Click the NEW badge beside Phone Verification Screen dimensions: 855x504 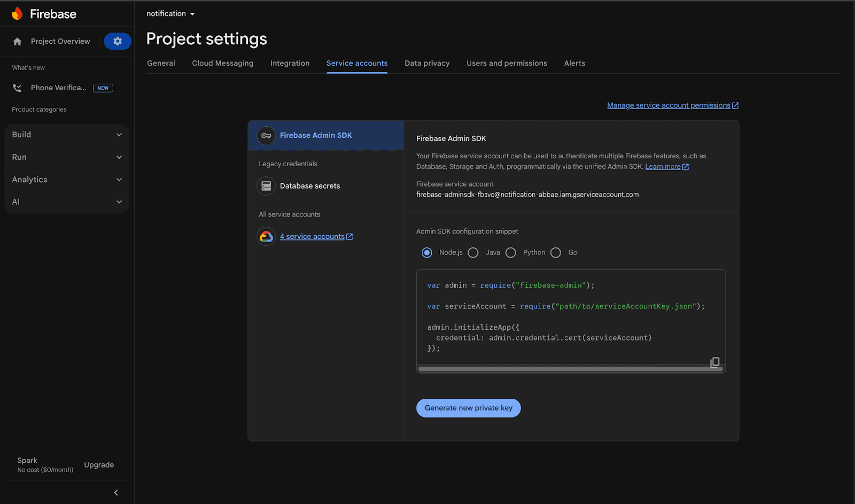[x=103, y=88]
